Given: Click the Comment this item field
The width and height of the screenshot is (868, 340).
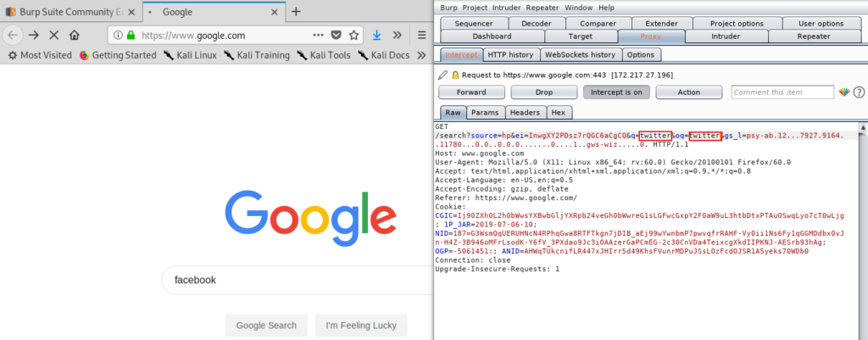Looking at the screenshot, I should (782, 92).
